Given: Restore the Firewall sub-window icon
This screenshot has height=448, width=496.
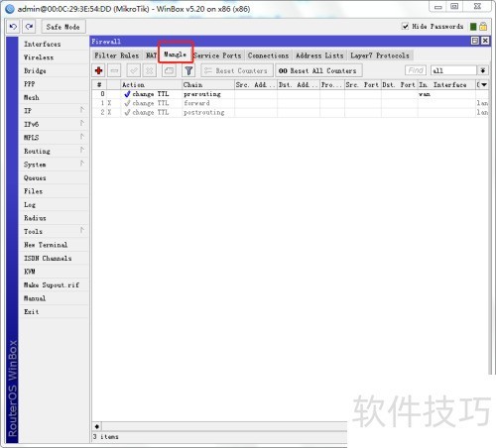Looking at the screenshot, I should click(x=475, y=41).
